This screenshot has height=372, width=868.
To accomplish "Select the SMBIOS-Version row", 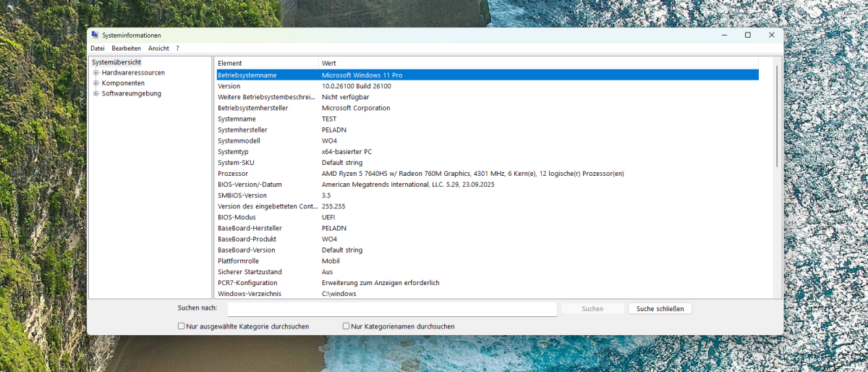I will 487,195.
